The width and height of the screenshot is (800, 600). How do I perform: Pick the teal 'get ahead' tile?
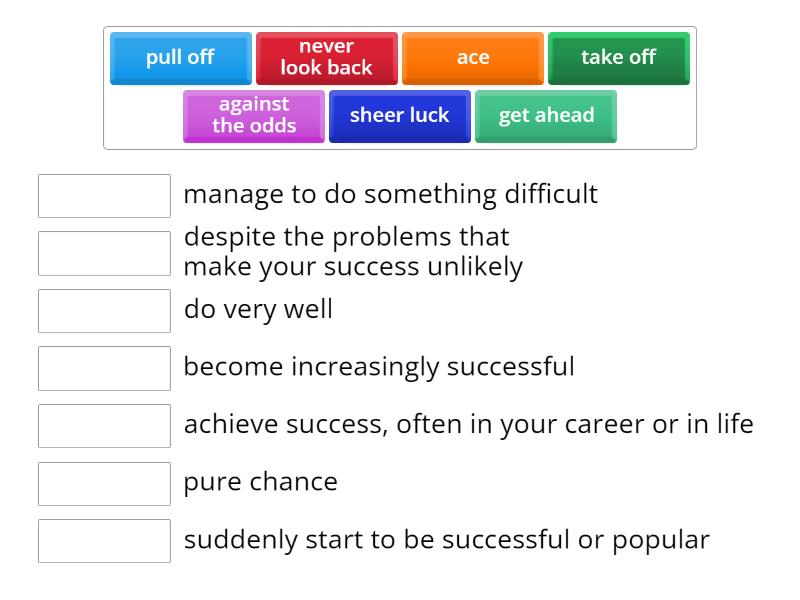click(545, 116)
